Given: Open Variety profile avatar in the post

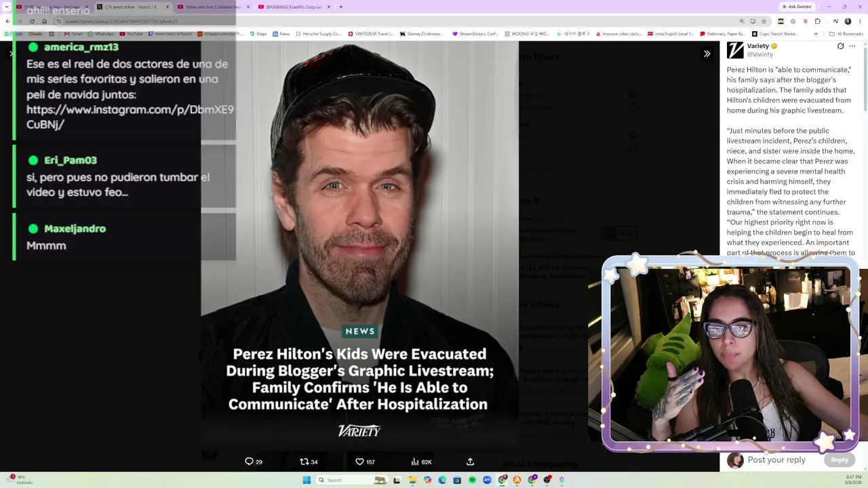Looking at the screenshot, I should coord(735,50).
